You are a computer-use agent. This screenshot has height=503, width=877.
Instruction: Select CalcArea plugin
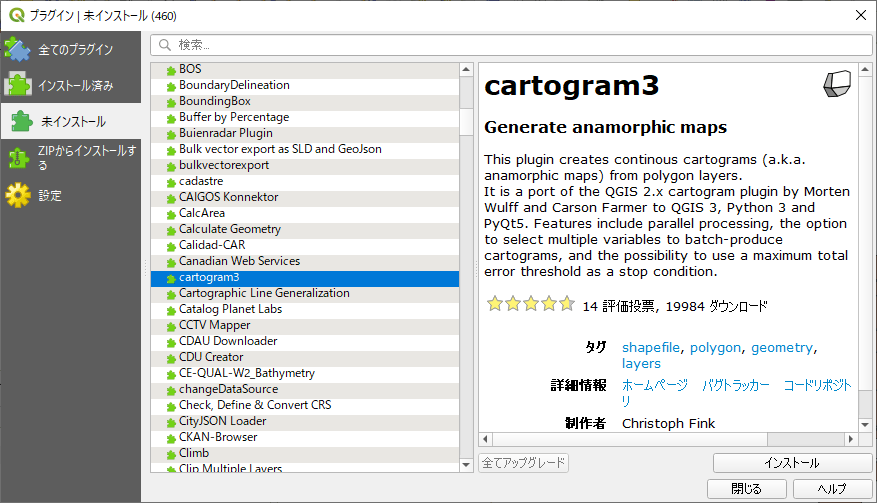tap(305, 213)
